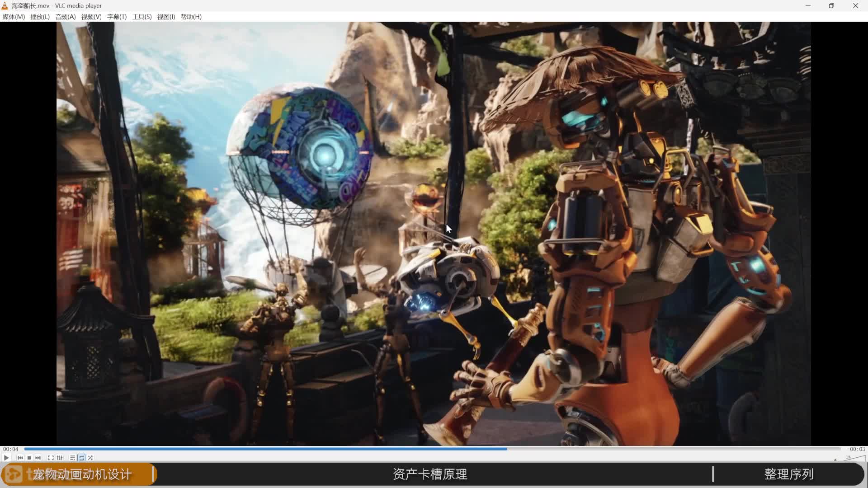
Task: Toggle remaining time -00:03 display
Action: (856, 449)
